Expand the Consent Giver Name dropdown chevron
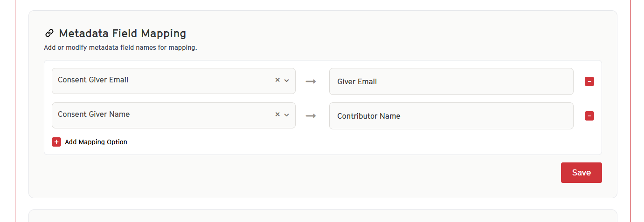This screenshot has height=222, width=644. pos(287,114)
